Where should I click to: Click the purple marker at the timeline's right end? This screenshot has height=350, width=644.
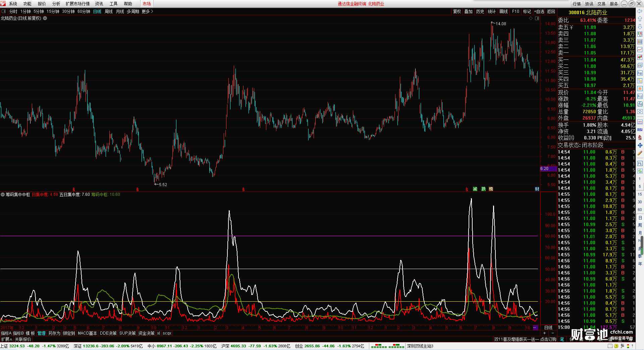[535, 327]
